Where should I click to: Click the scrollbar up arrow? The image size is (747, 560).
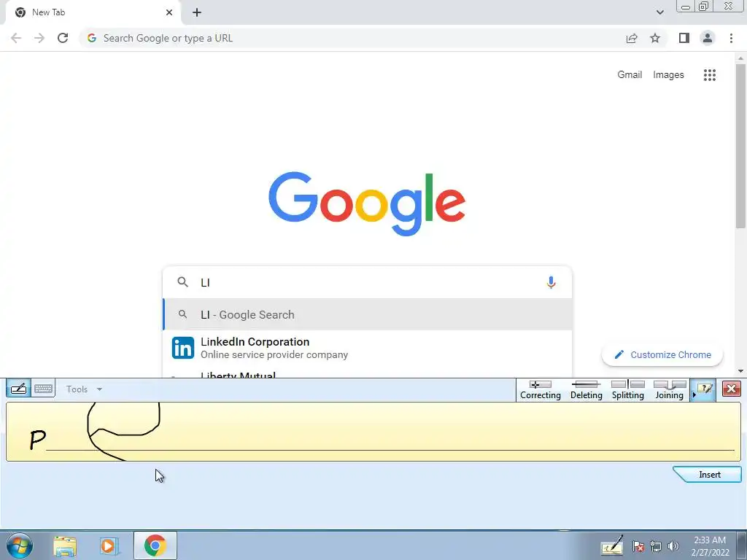[x=740, y=58]
